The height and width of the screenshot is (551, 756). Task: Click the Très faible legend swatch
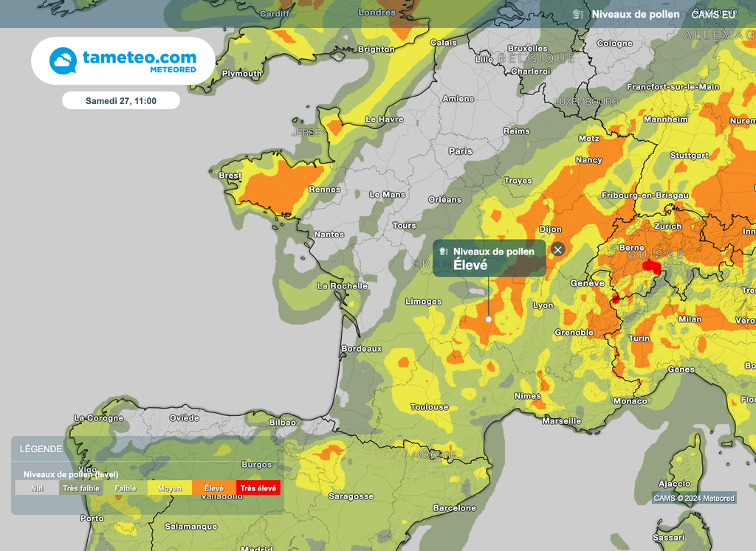pos(81,488)
